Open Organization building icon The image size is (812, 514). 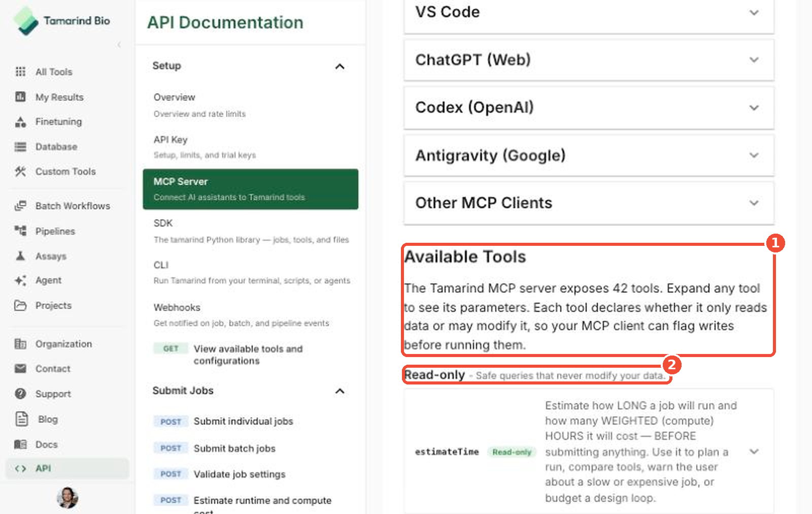tap(20, 344)
